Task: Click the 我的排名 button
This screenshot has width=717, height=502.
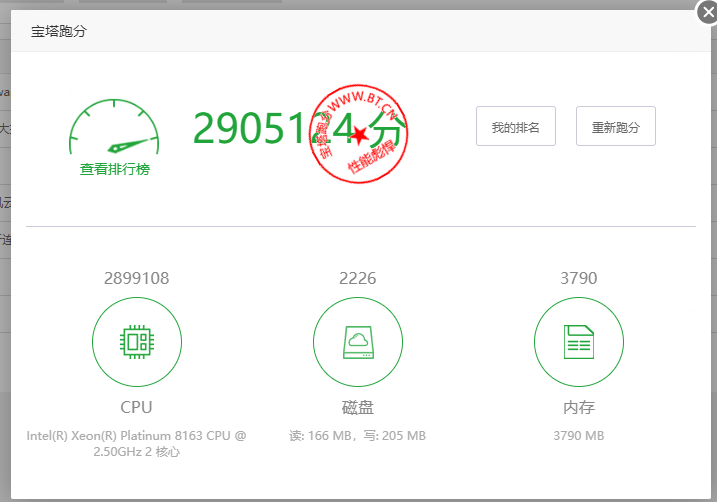Action: 516,126
